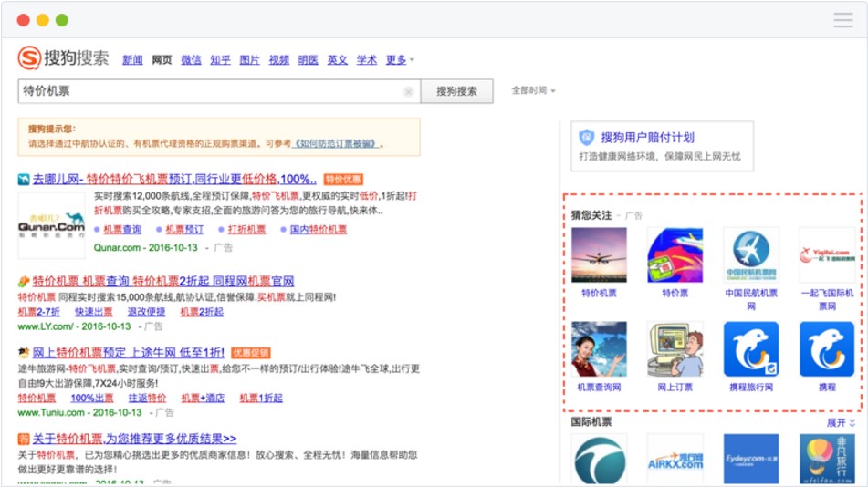Viewport: 868px width, 487px height.
Task: Switch to the 图片 tab
Action: [250, 60]
